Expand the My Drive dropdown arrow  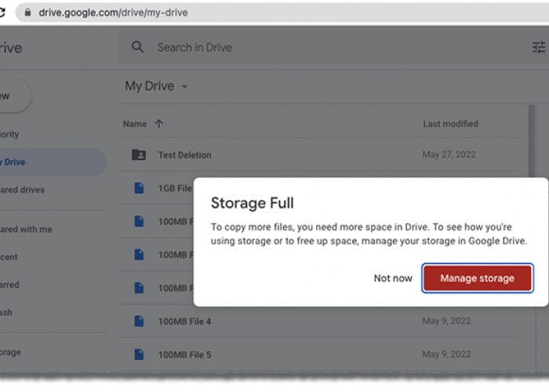click(184, 86)
